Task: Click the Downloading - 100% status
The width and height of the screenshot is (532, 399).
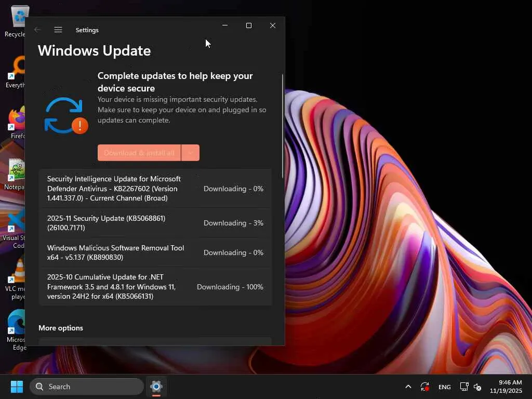Action: pos(230,287)
